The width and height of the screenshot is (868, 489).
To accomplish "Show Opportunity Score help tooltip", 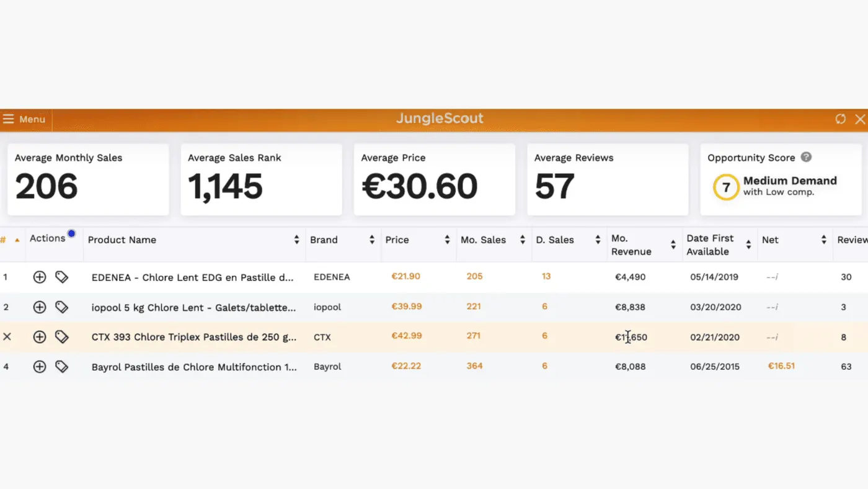I will [x=806, y=158].
